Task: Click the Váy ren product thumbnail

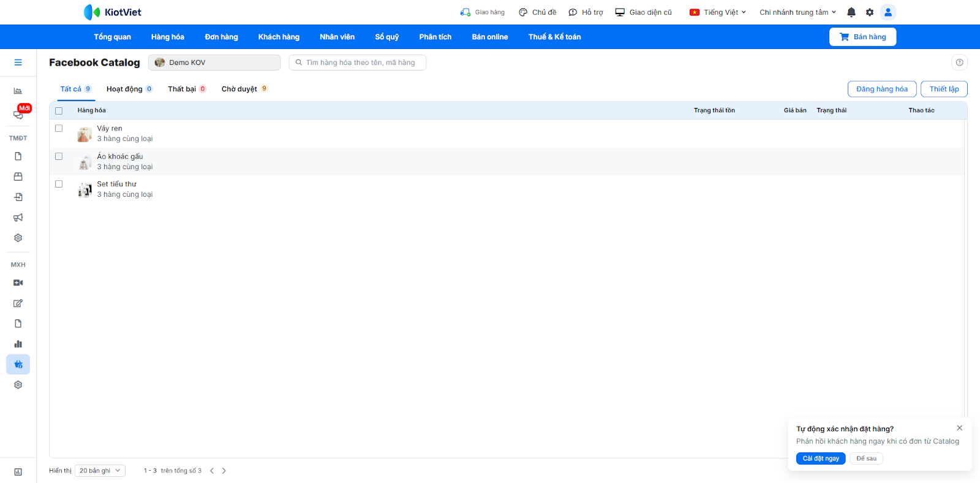Action: [x=85, y=134]
